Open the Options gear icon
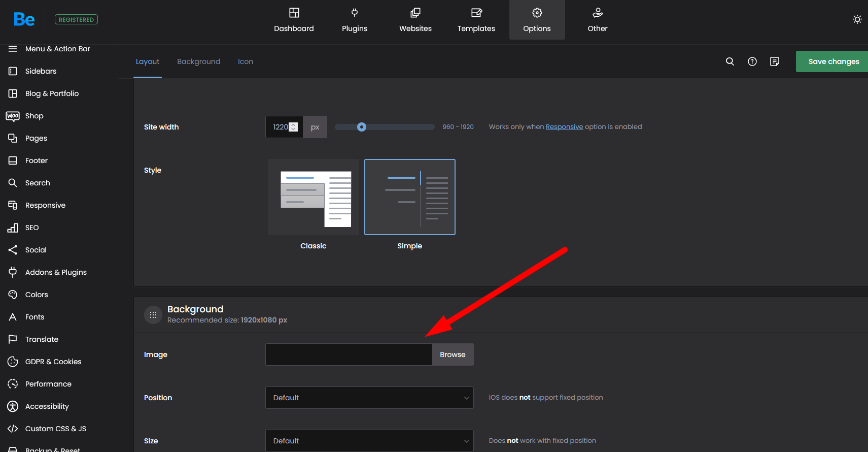868x452 pixels. 537,13
